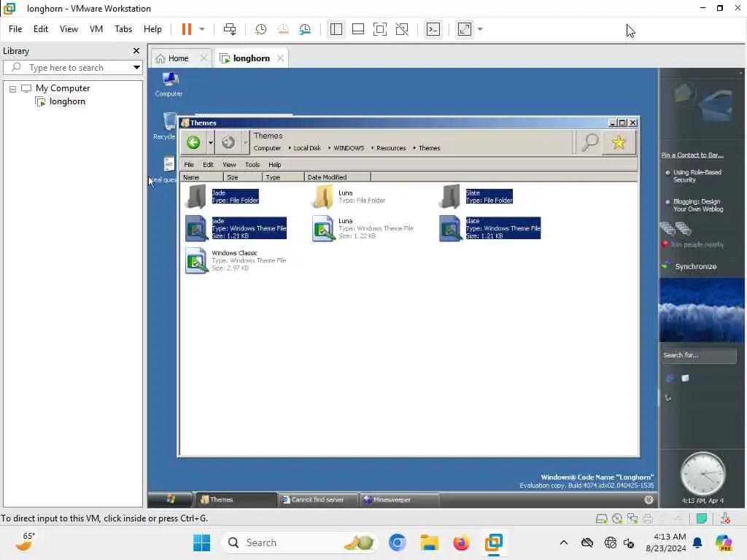Click the stretch guest display icon
Viewport: 747px width, 560px height.
(465, 29)
